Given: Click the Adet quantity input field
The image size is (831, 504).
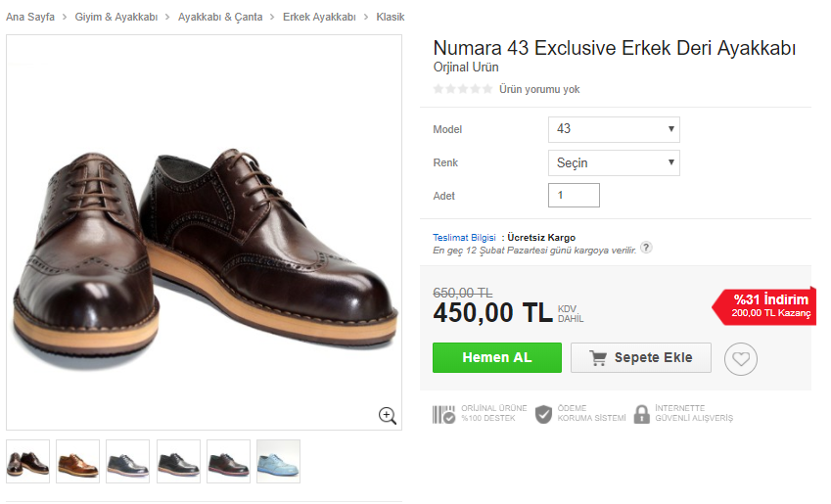Looking at the screenshot, I should pos(574,196).
